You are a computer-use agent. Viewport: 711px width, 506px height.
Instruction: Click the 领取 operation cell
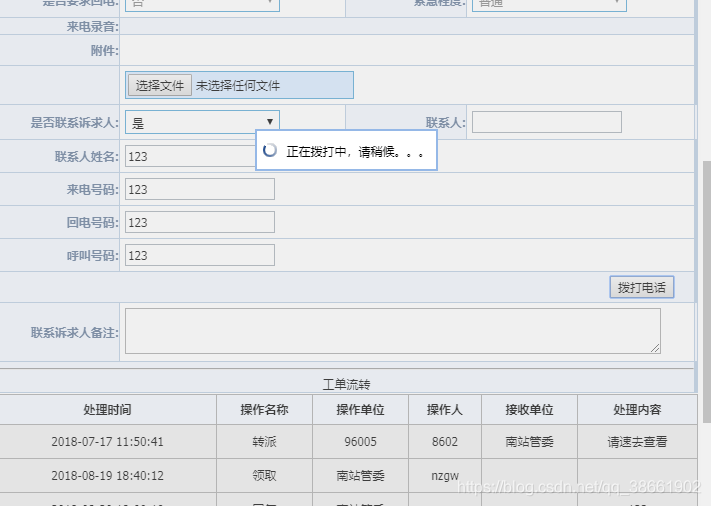tap(264, 476)
